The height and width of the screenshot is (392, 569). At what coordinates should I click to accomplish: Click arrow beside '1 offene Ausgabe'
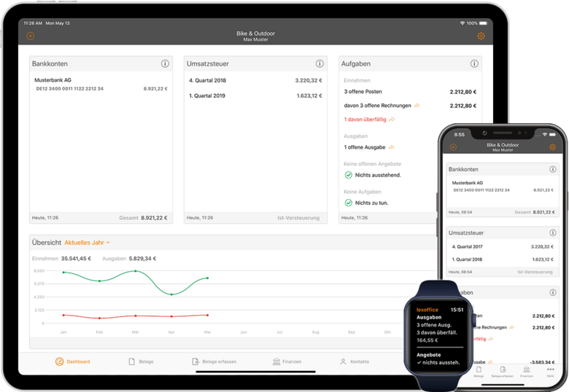(x=392, y=147)
